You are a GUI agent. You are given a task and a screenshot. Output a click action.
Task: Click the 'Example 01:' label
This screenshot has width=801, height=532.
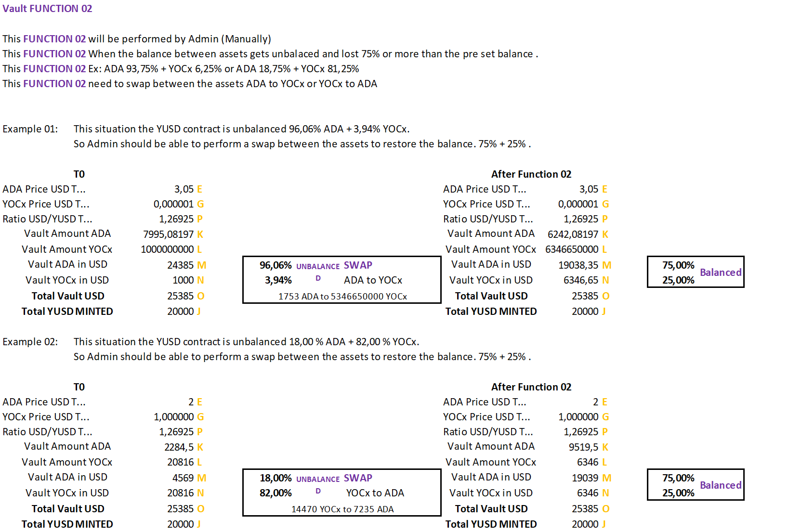[x=30, y=129]
